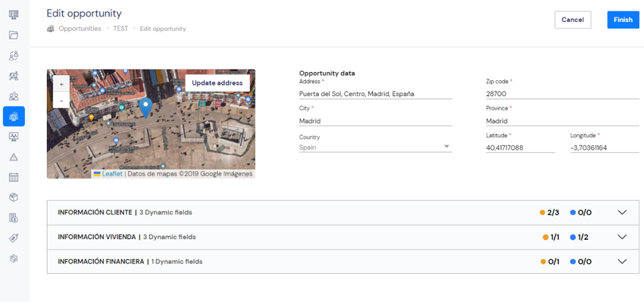This screenshot has width=644, height=302.
Task: Zoom in on the map
Action: click(x=61, y=84)
